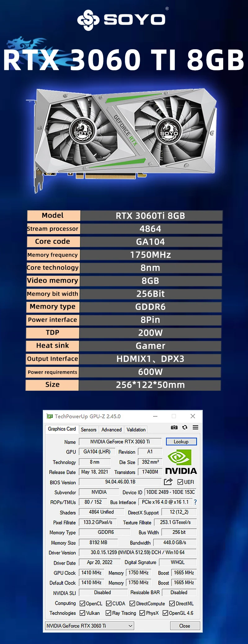Viewport: 248px width, 644px height.
Task: Switch to the Sensors tab
Action: coord(89,430)
